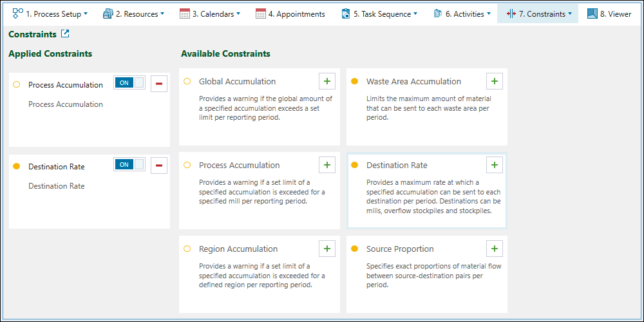Toggle off the applied Destination Rate switch
This screenshot has width=644, height=322.
click(129, 164)
